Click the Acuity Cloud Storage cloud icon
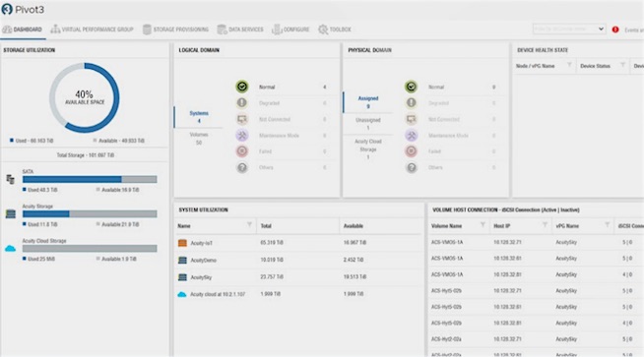Image resolution: width=644 pixels, height=357 pixels. 10,248
